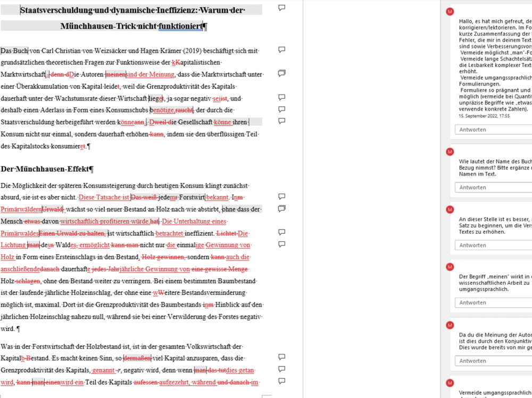The width and height of the screenshot is (532, 398).
Task: Click author avatar of 'Hallo, es hat mich gefreut' comment
Action: [450, 12]
